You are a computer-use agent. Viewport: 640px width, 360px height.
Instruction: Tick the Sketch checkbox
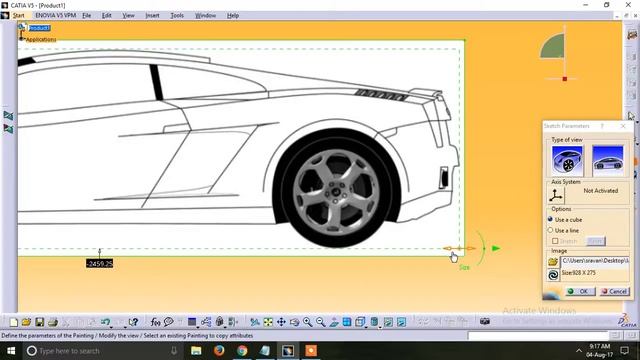tap(555, 241)
